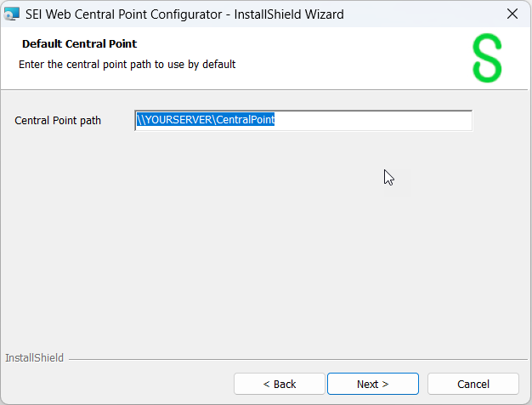Image resolution: width=532 pixels, height=405 pixels.
Task: Click the installer icon in title bar
Action: click(12, 14)
